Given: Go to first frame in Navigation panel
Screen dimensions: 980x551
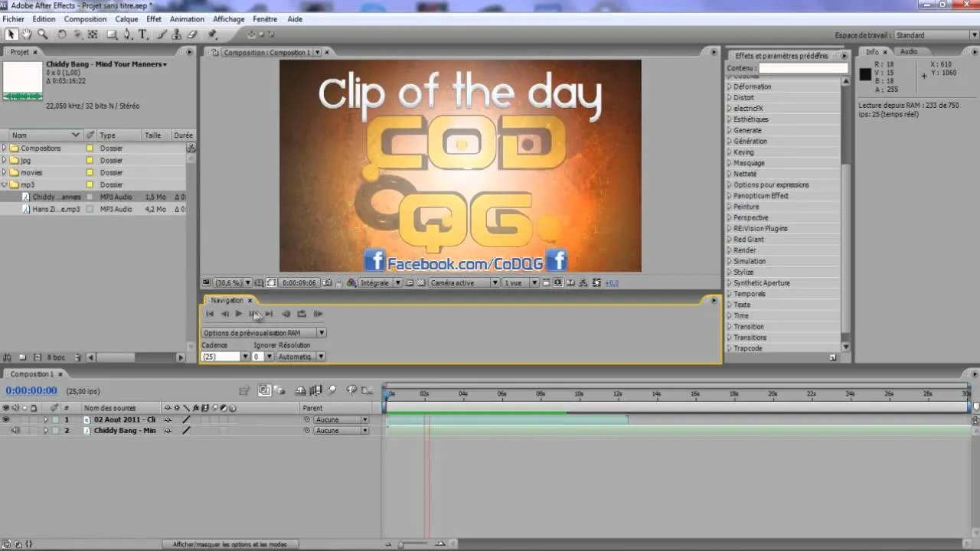Looking at the screenshot, I should (x=210, y=314).
